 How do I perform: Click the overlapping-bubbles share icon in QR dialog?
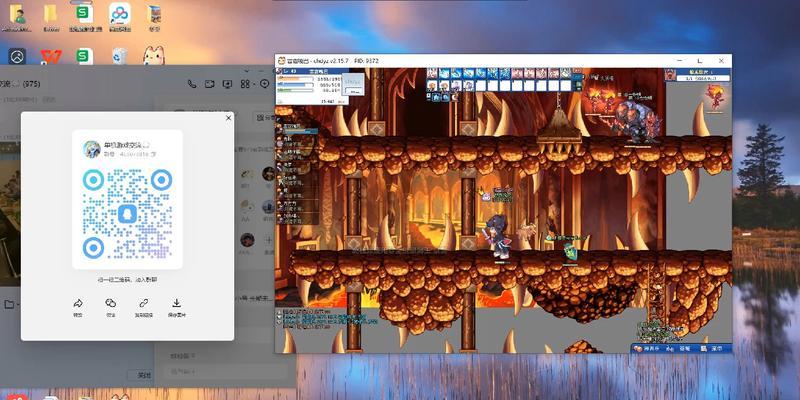tap(111, 303)
